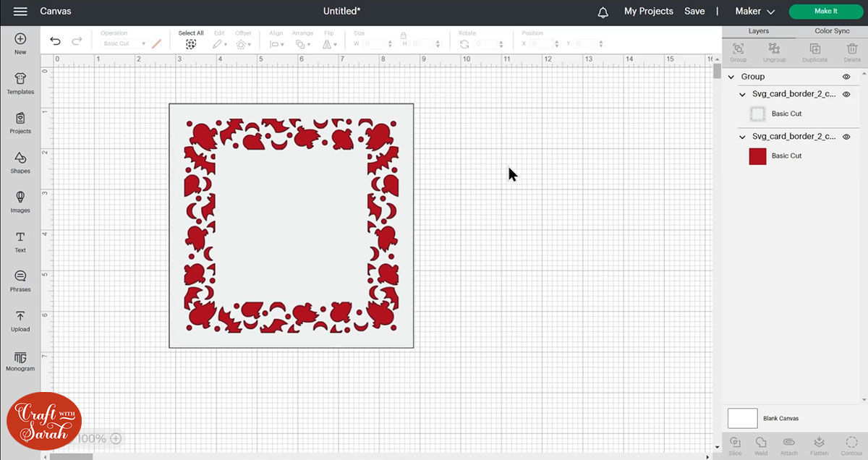Image resolution: width=868 pixels, height=460 pixels.
Task: Open the hamburger main menu
Action: tap(20, 12)
